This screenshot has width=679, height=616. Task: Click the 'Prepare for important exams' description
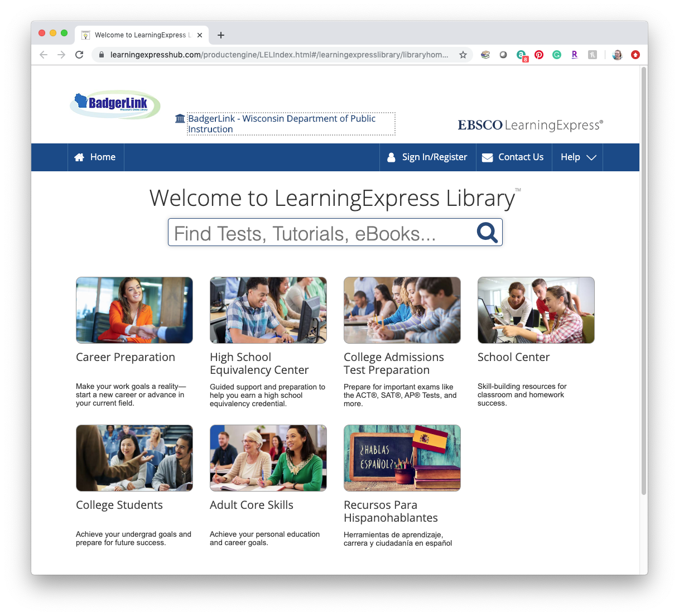tap(400, 395)
